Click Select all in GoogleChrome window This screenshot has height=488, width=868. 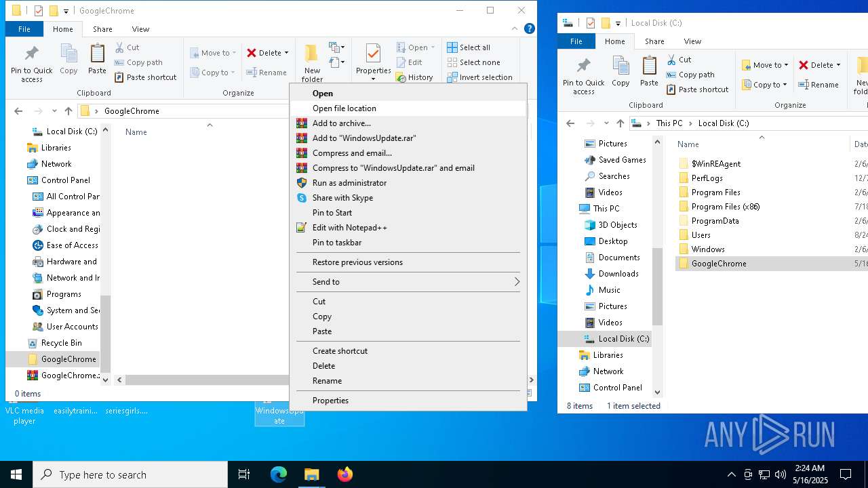(x=469, y=47)
